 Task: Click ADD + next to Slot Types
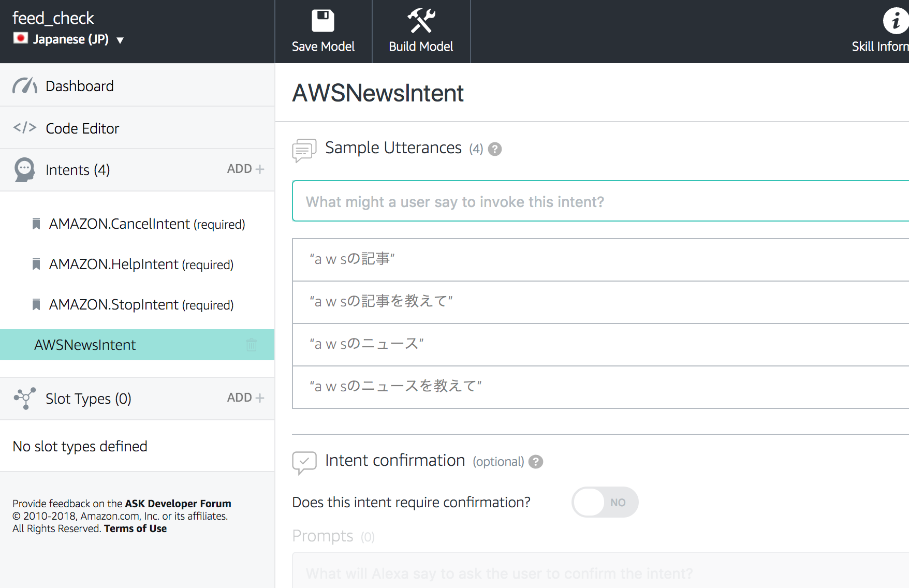[246, 398]
